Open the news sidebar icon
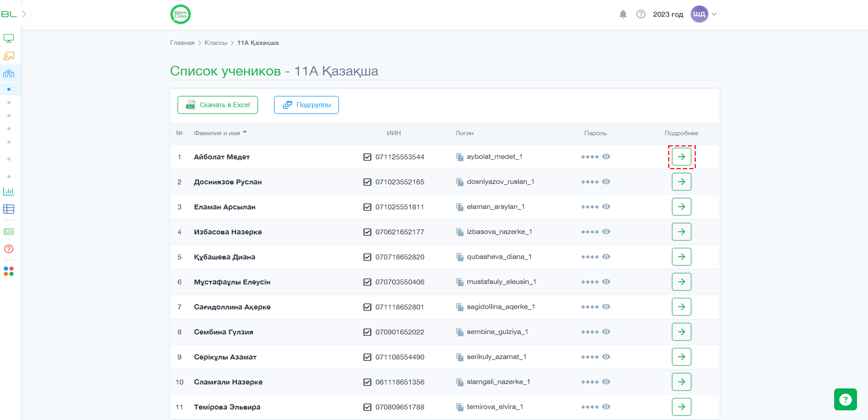 point(8,231)
